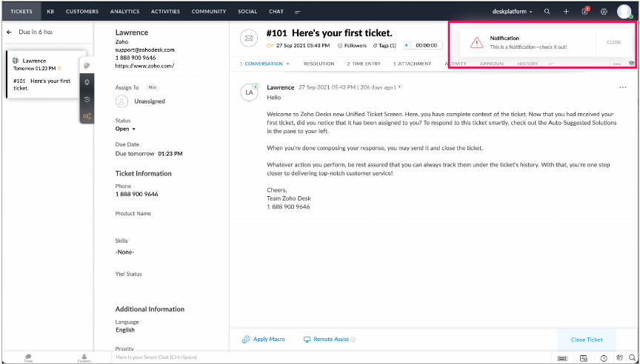The image size is (640, 364).
Task: Open the setup gear icon
Action: coord(604,11)
